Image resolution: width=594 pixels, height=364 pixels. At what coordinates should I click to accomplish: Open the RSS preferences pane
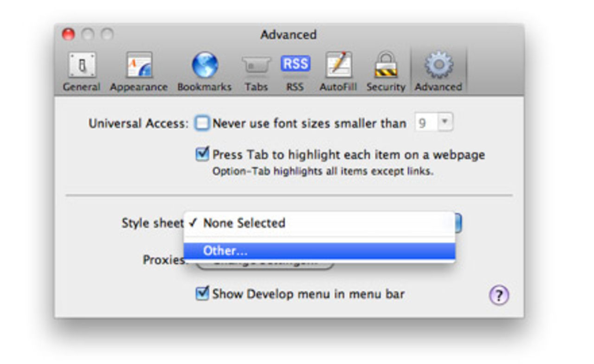pyautogui.click(x=295, y=71)
